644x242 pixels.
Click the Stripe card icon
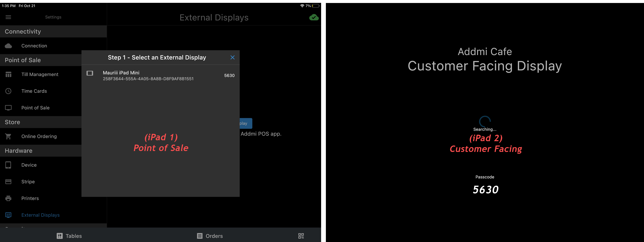[8, 182]
